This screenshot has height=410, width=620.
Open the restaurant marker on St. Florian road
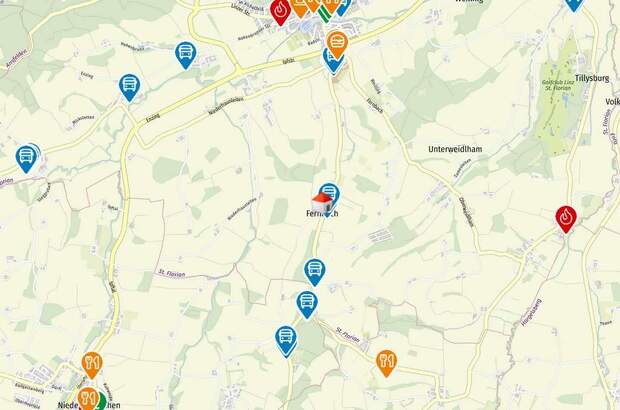point(386,363)
